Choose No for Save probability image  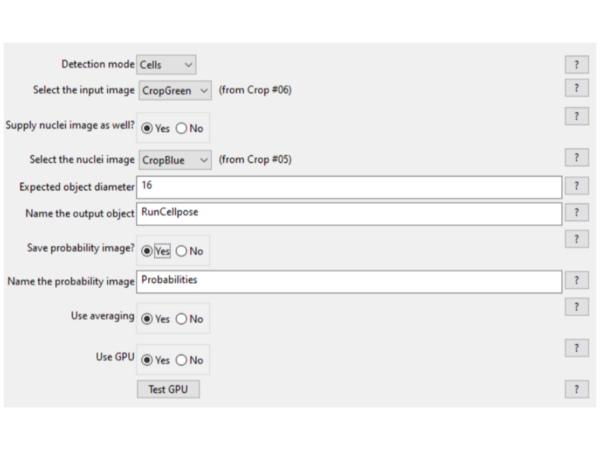click(182, 251)
